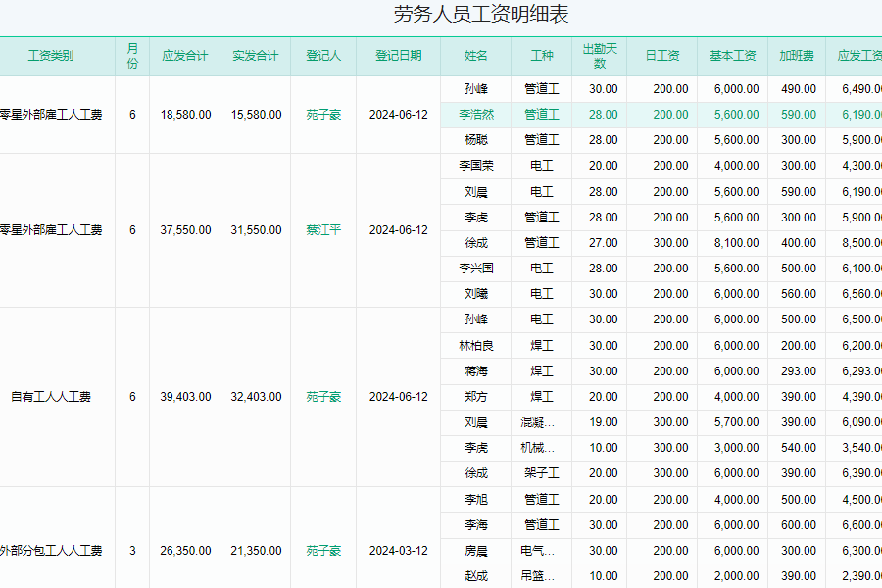Viewport: 882px width, 588px height.
Task: Click the report title 劳务人员工资明细表
Action: coord(481,15)
